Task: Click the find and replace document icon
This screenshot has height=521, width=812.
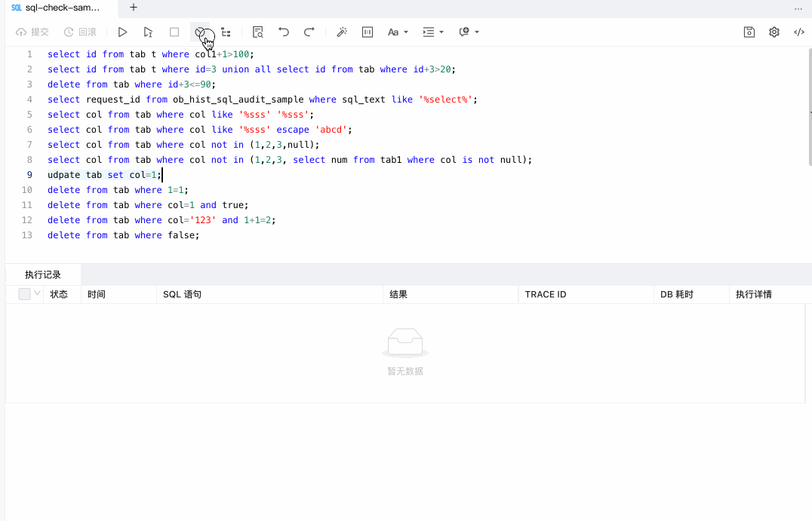Action: click(258, 32)
